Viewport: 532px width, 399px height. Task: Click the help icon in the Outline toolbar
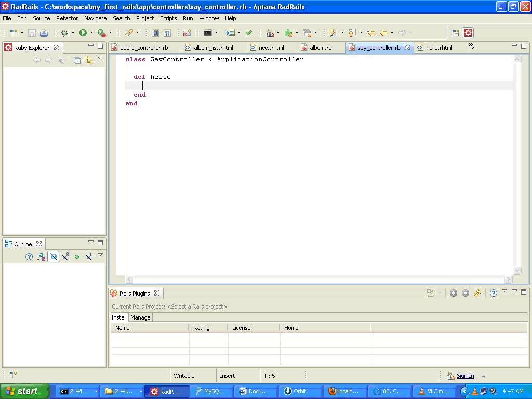pos(29,256)
